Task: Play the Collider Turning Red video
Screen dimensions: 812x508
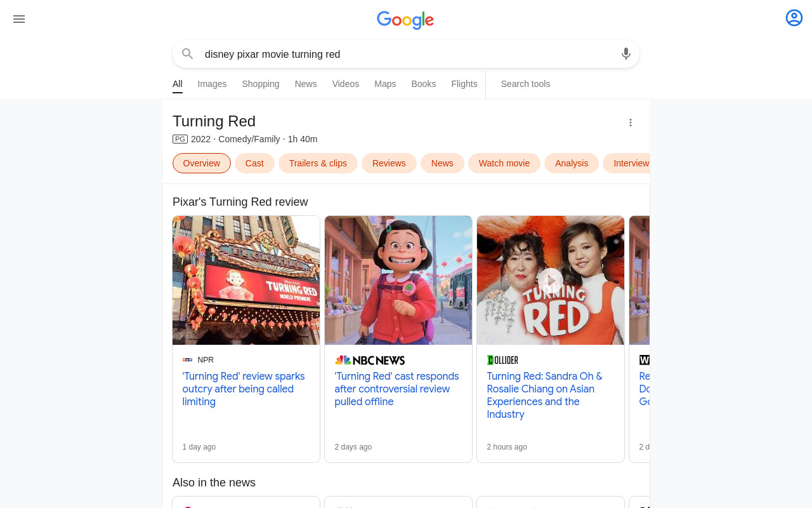Action: [551, 280]
